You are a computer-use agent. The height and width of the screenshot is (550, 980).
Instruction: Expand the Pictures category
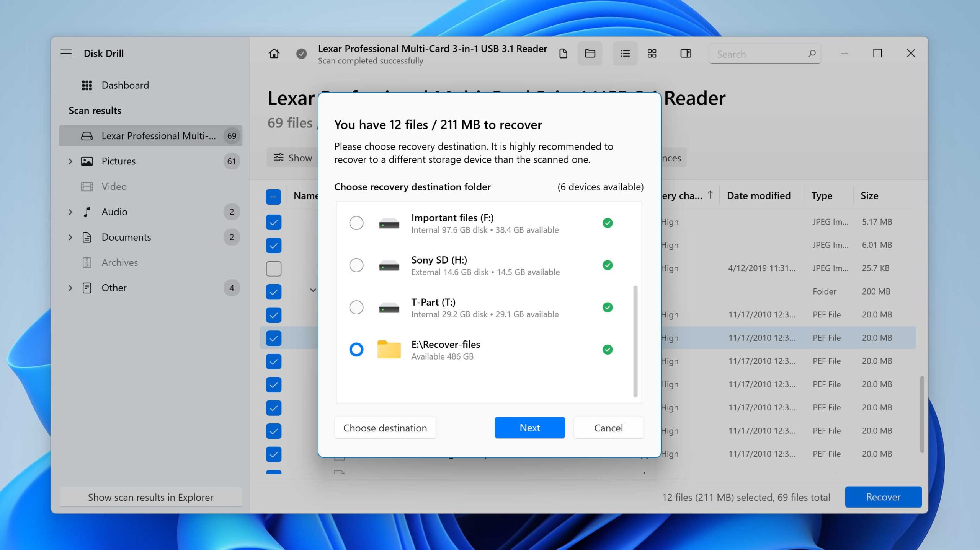(x=70, y=161)
